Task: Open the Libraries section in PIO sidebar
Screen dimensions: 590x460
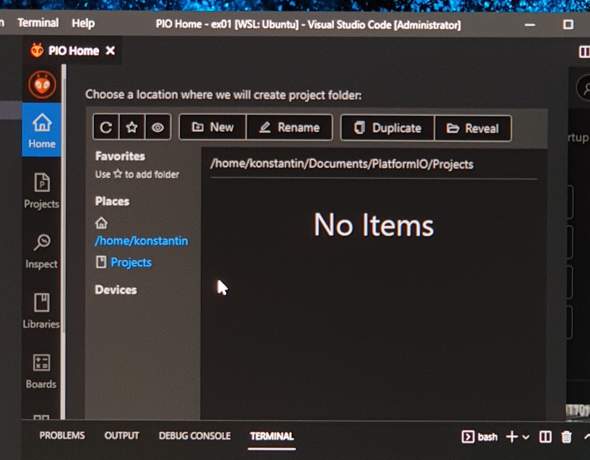Action: coord(41,311)
